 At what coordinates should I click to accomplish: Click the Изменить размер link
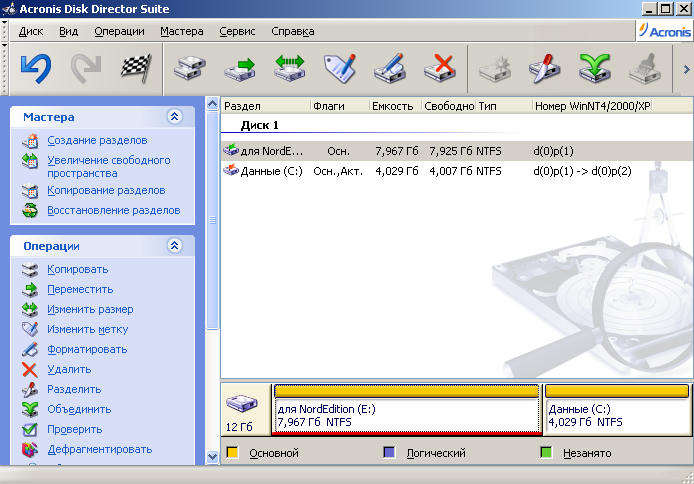(90, 309)
